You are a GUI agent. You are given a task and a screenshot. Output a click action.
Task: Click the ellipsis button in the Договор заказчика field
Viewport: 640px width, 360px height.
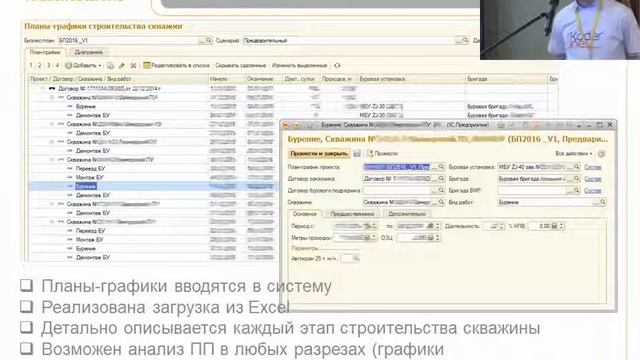click(x=434, y=178)
